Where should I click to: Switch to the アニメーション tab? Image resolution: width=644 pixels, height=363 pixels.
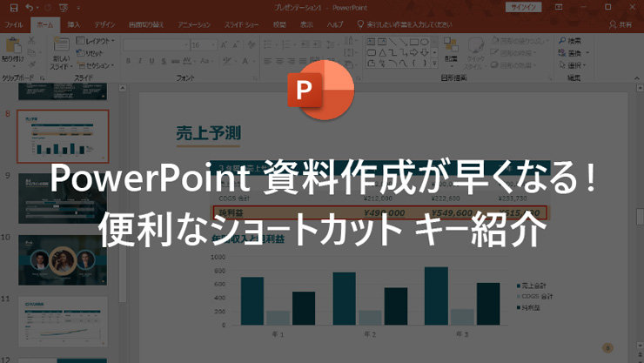point(194,25)
